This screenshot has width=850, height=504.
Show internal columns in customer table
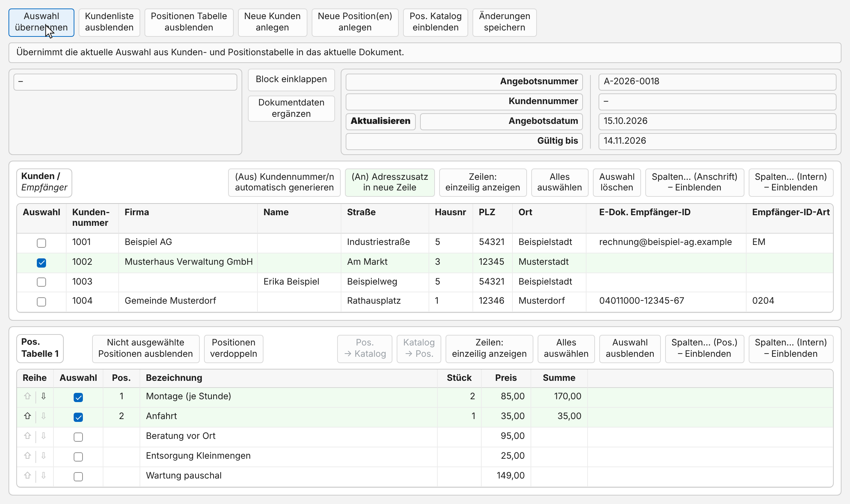tap(791, 182)
